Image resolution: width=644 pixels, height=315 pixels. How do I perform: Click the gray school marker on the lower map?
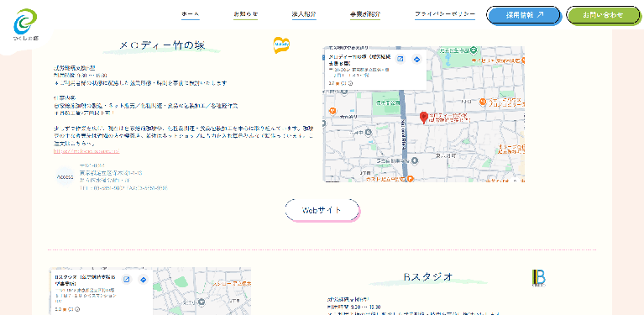click(202, 302)
